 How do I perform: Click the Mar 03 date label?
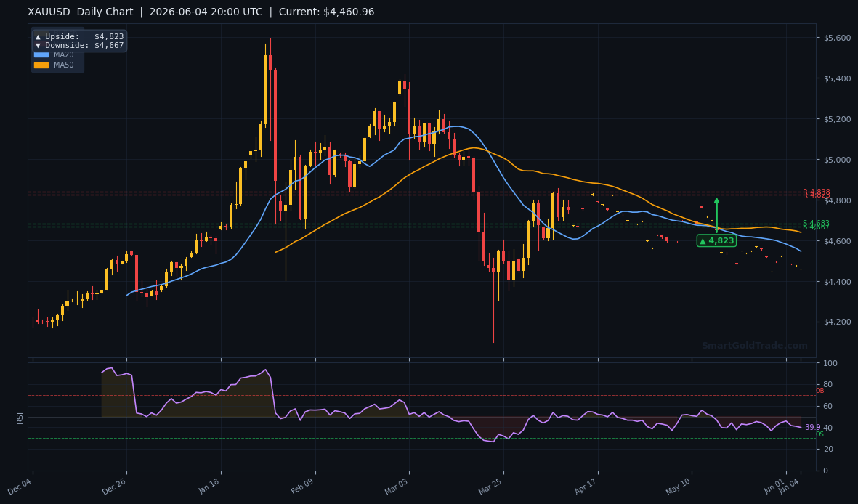click(397, 487)
